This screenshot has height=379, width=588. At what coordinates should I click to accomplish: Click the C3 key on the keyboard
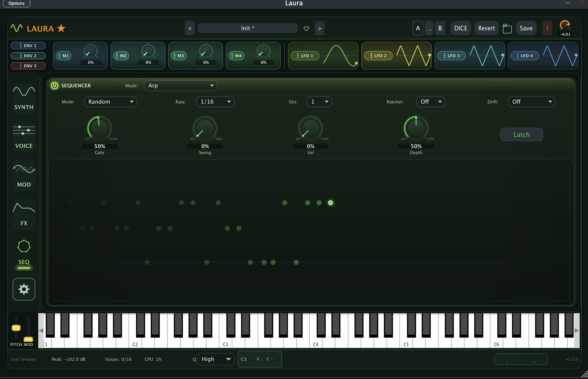point(225,343)
